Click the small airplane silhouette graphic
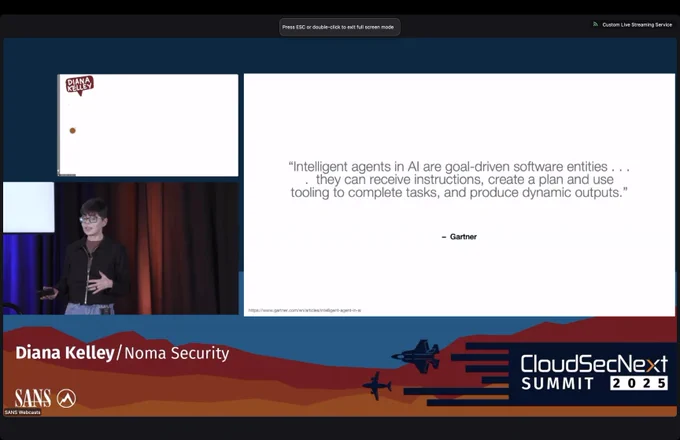680x440 pixels. (x=376, y=385)
